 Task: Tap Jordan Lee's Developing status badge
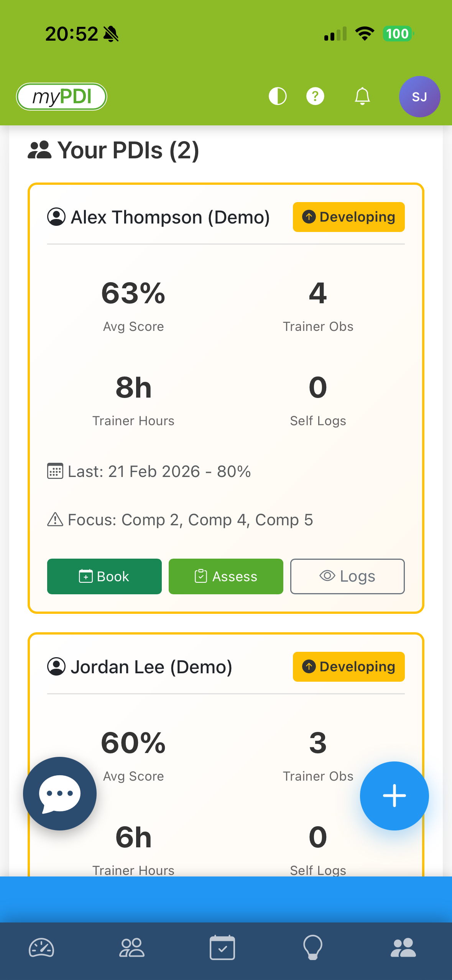tap(348, 667)
